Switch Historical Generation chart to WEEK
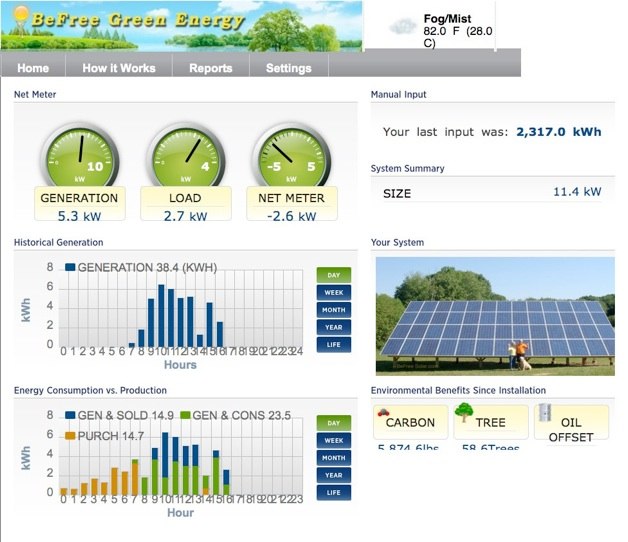Viewport: 628px width, 542px height. (x=334, y=293)
